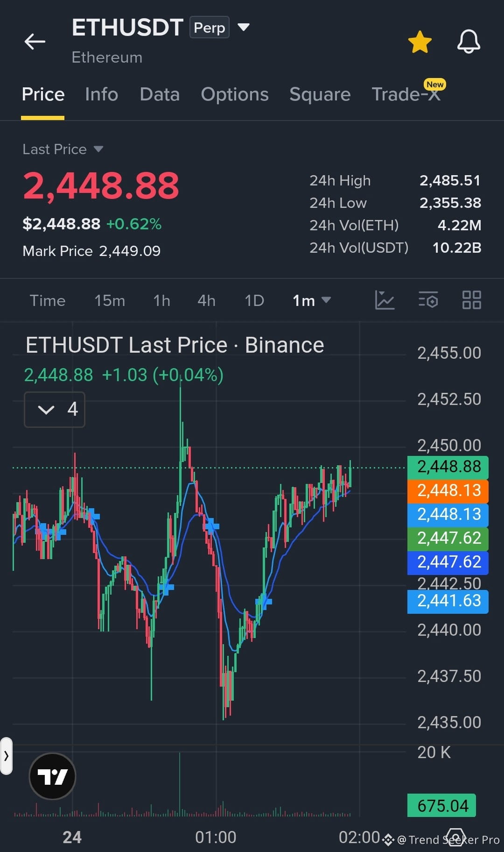Open price alerts bell icon

(469, 42)
